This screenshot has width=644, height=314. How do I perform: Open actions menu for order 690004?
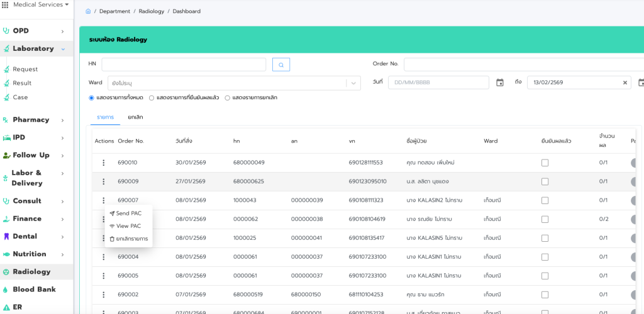104,257
